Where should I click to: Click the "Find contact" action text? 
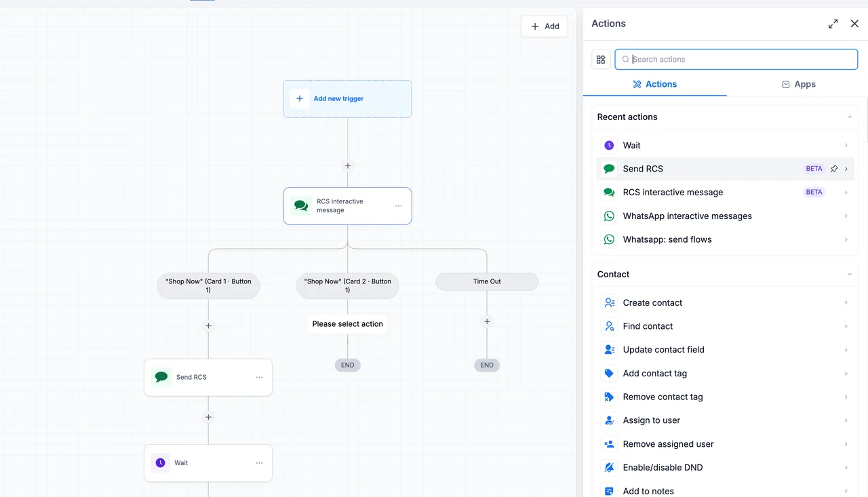[648, 326]
